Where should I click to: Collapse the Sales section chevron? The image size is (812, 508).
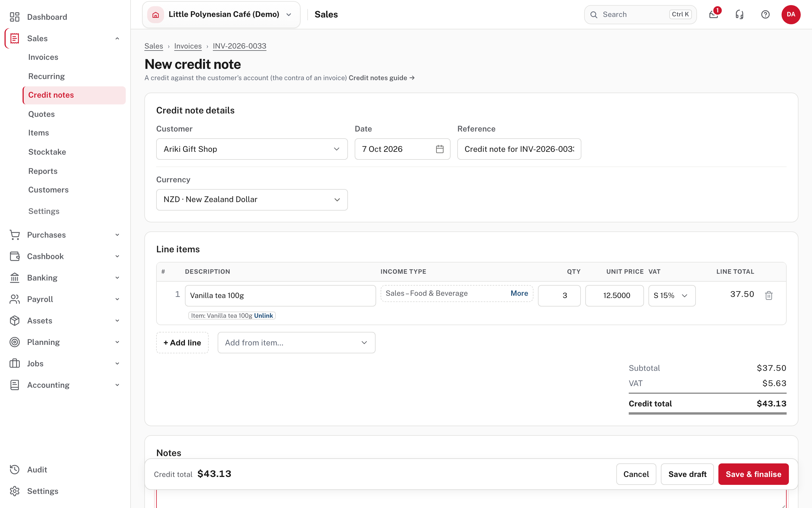117,38
